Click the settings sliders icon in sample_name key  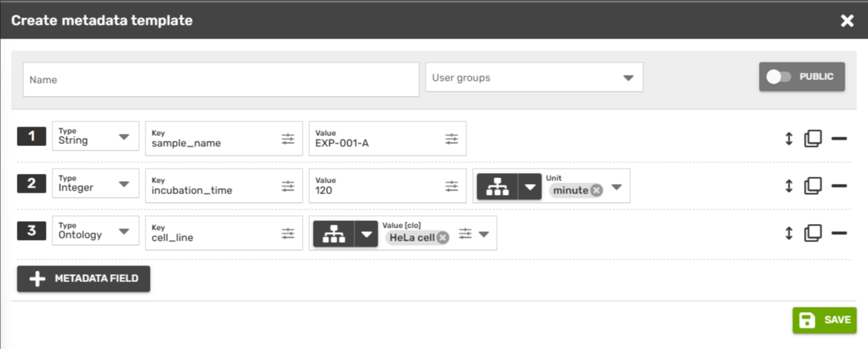(288, 139)
